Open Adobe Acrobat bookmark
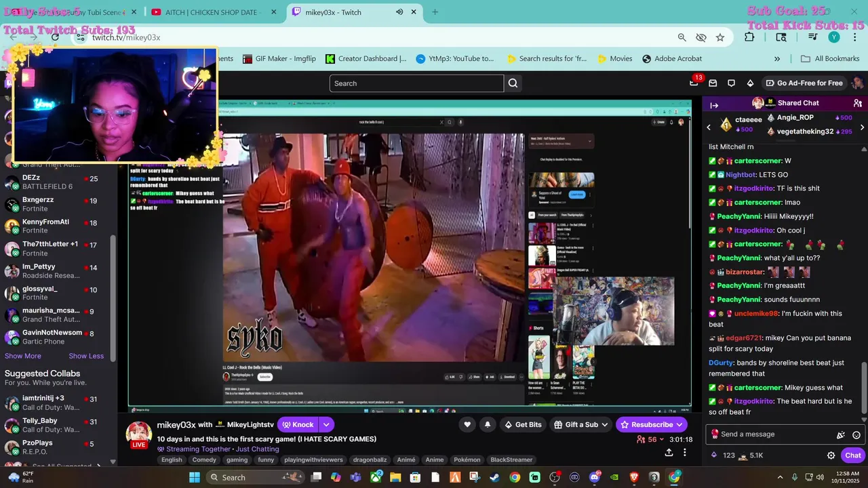Viewport: 868px width, 488px height. (x=672, y=59)
